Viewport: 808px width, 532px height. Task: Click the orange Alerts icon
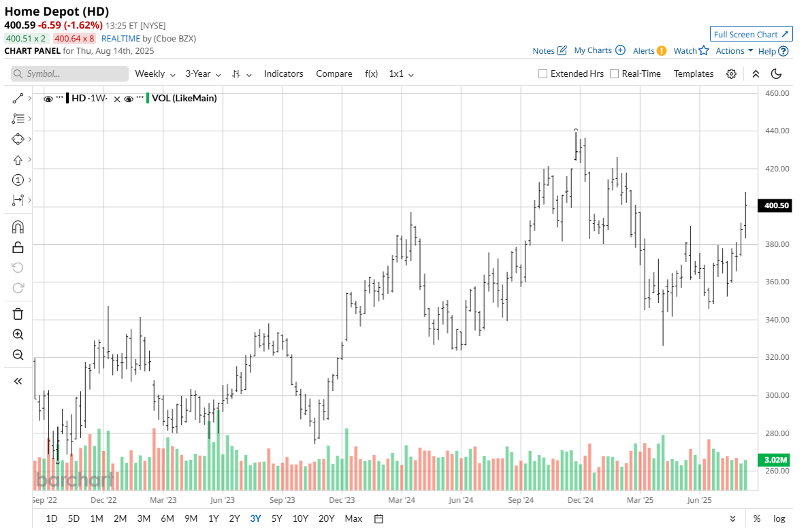coord(662,51)
